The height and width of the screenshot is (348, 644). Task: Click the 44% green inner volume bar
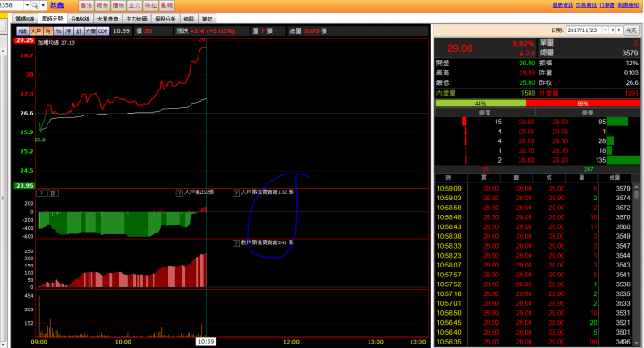tap(480, 104)
